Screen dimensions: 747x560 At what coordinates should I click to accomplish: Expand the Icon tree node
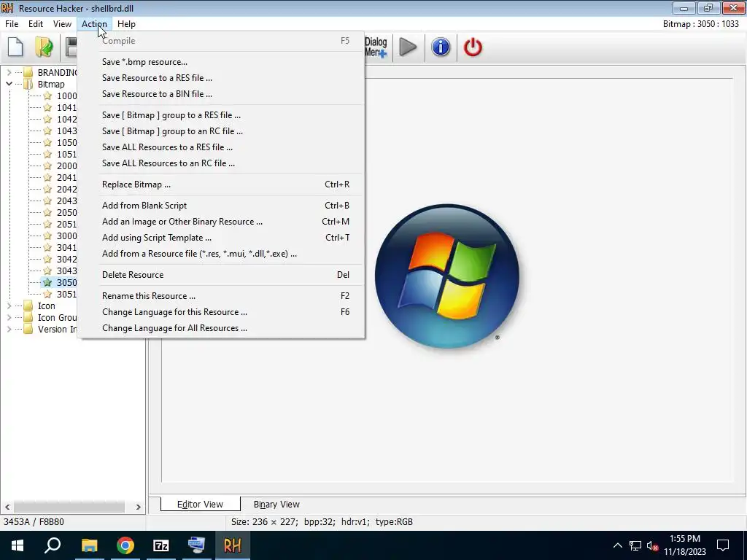click(9, 306)
